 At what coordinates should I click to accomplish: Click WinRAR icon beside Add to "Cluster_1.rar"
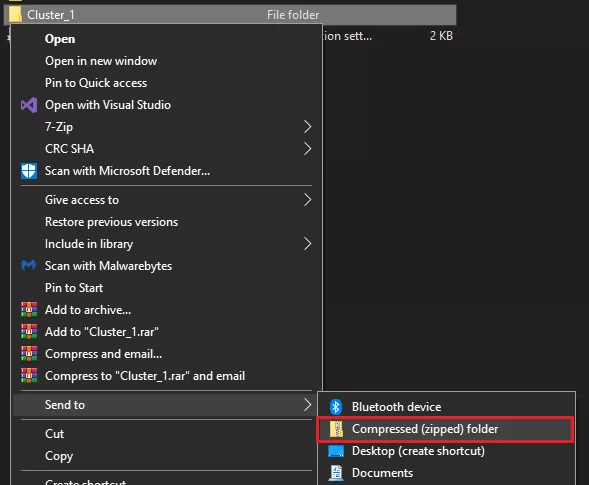tap(29, 332)
